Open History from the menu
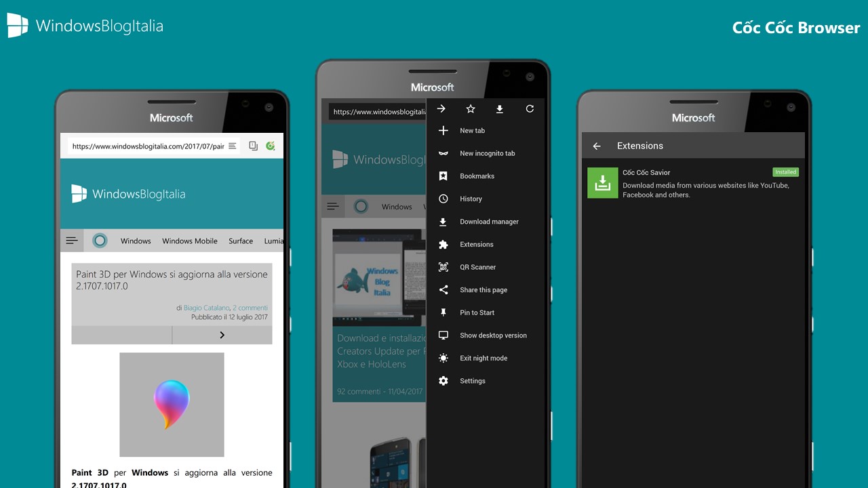868x488 pixels. 486,199
